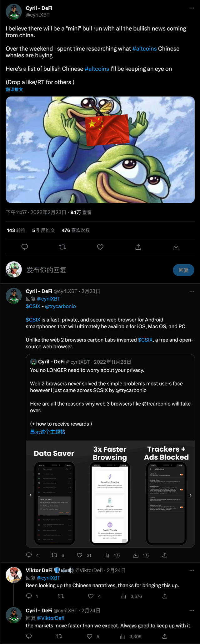Show previous image in quoted tweet carousel
Screen dimensions: 200x644
pyautogui.click(x=30, y=495)
